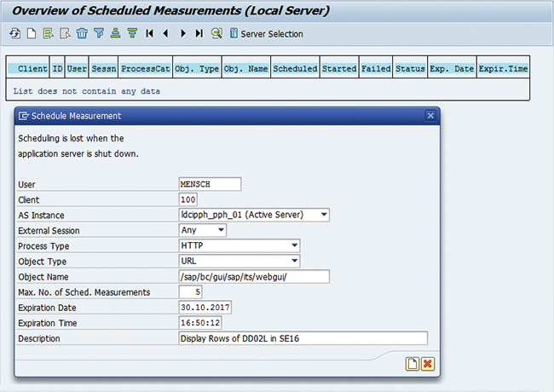Click the Filter funnel icon

tap(99, 34)
